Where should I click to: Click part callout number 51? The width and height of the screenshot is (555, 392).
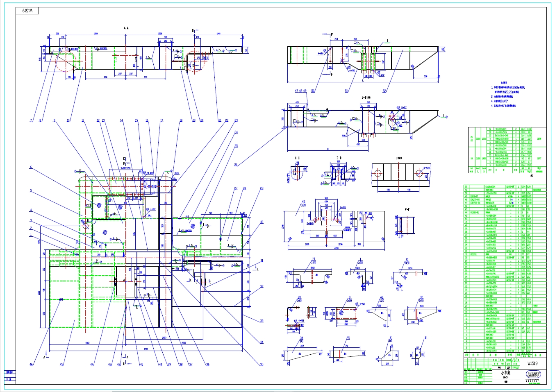pos(346,91)
